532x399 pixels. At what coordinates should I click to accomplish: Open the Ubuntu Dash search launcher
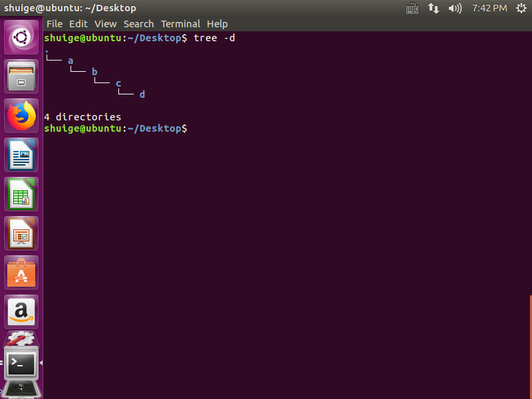pos(21,37)
